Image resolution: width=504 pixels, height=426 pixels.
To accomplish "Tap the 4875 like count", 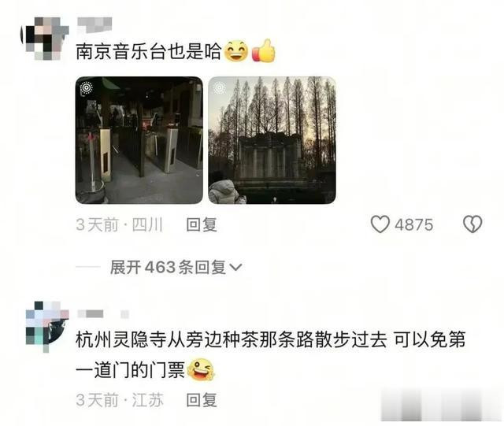I will pos(414,224).
